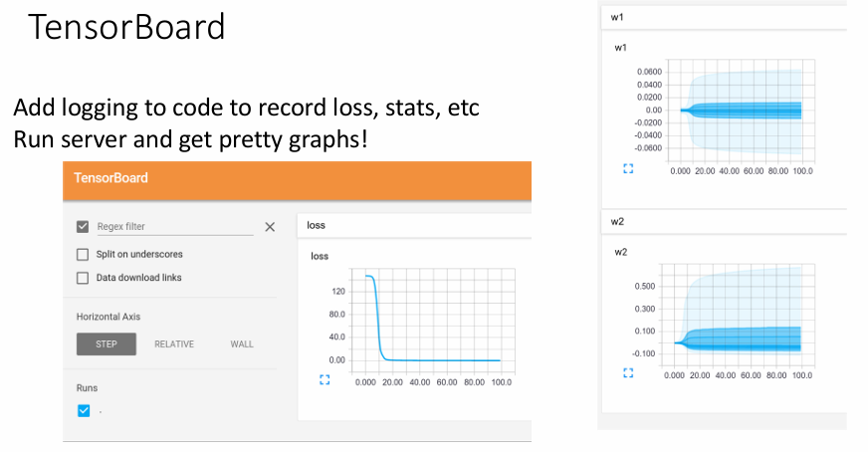Click the Runs section label
The height and width of the screenshot is (452, 868).
pyautogui.click(x=87, y=387)
